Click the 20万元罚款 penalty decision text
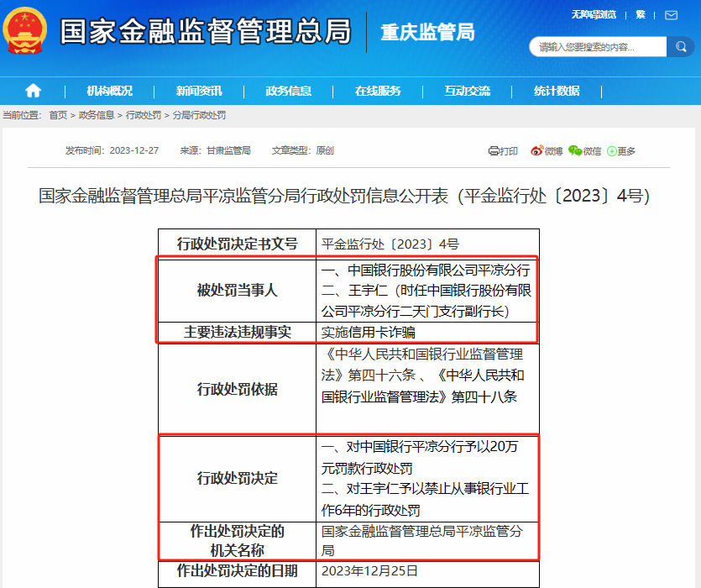This screenshot has width=701, height=588. (420, 457)
